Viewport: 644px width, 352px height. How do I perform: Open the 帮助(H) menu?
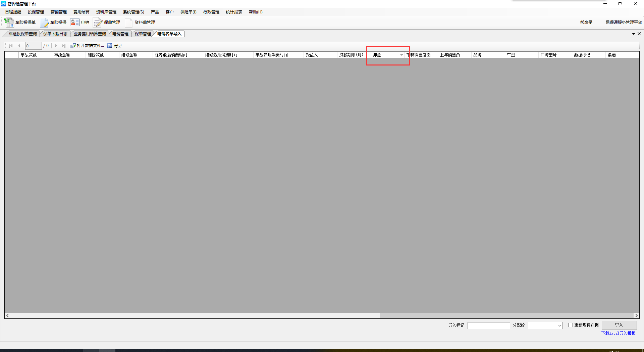click(x=256, y=12)
